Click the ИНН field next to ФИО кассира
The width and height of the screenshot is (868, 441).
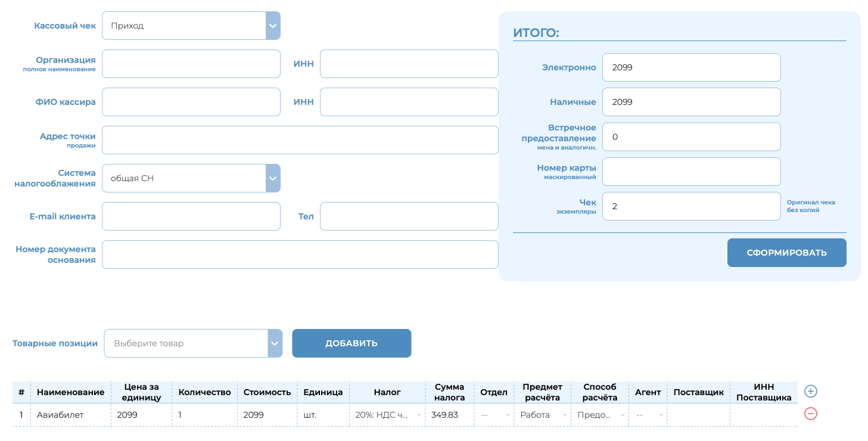tap(409, 101)
